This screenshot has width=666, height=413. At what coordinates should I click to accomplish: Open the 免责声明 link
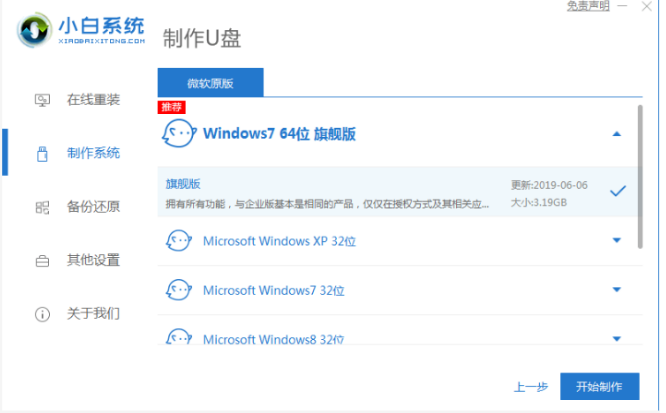[588, 6]
